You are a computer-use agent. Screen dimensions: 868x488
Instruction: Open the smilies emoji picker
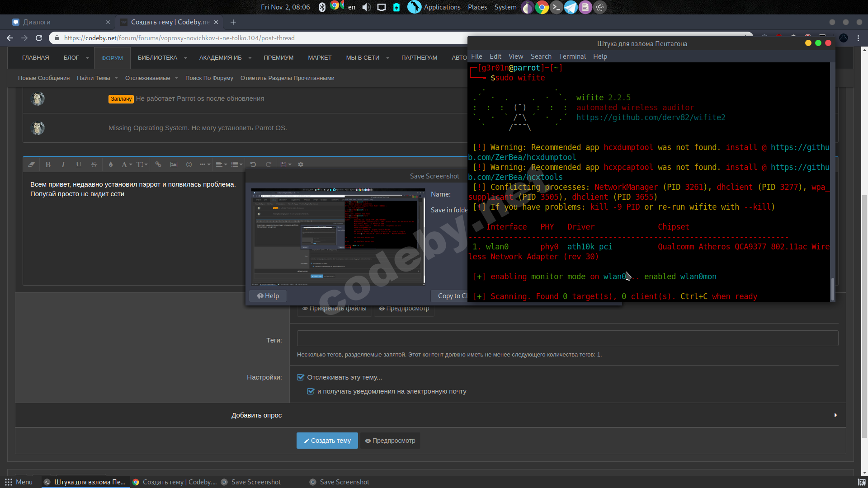(189, 164)
